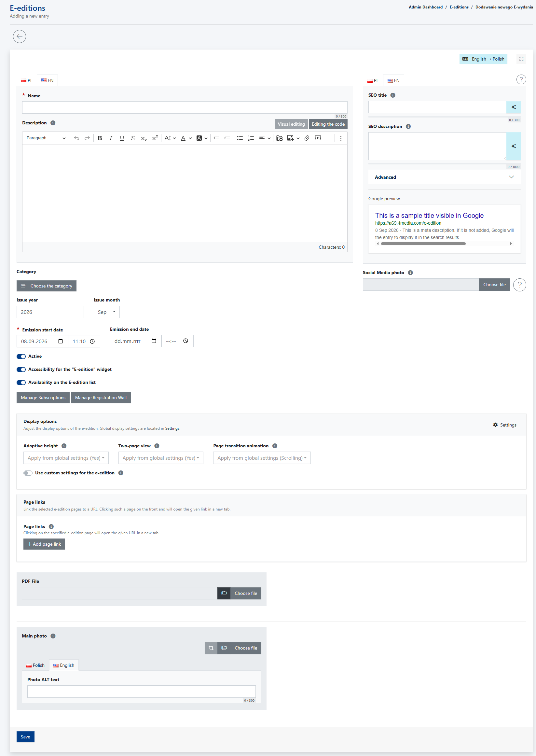The height and width of the screenshot is (756, 536).
Task: Disable the Active toggle
Action: click(x=21, y=356)
